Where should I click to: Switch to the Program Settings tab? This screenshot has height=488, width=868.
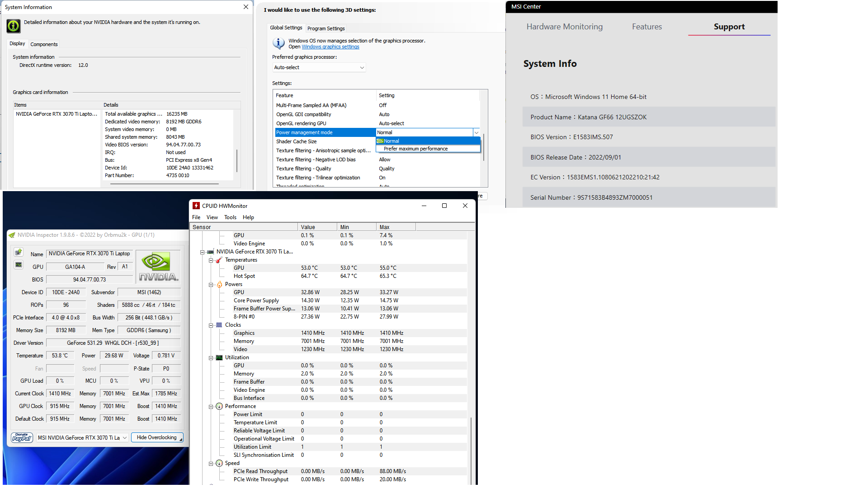coord(326,28)
